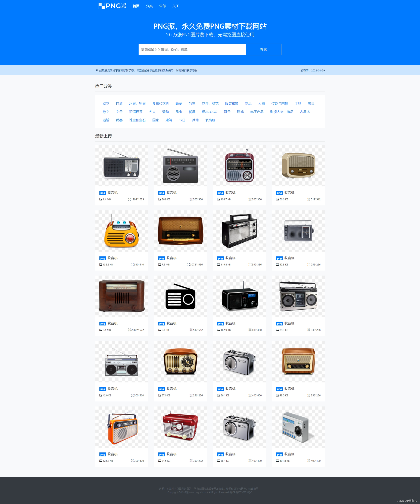Click the PNG派 site logo
420x504 pixels.
click(112, 6)
